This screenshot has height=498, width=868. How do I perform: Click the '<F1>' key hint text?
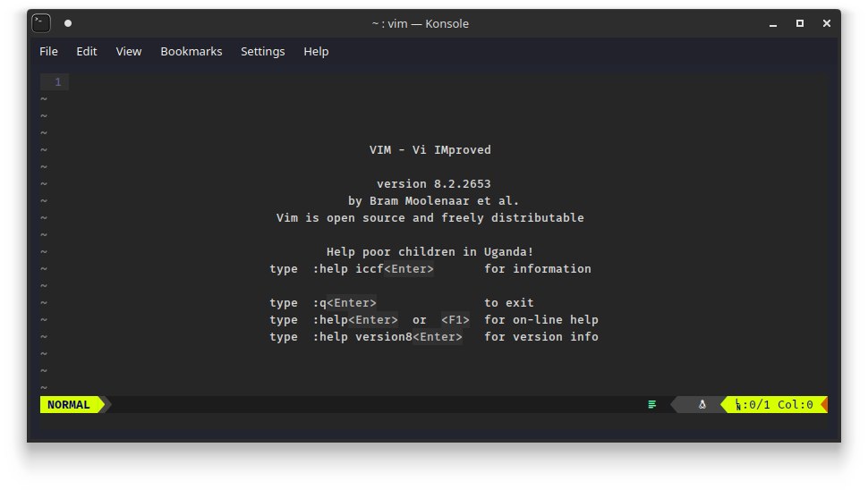[x=455, y=320]
